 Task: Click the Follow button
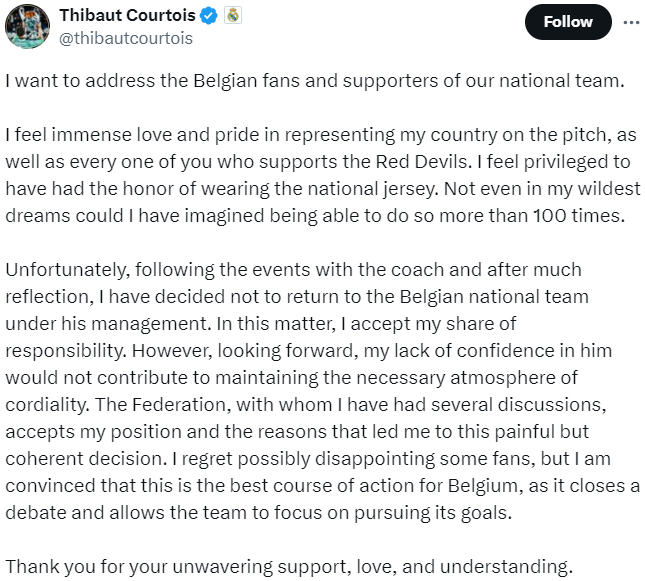click(568, 22)
